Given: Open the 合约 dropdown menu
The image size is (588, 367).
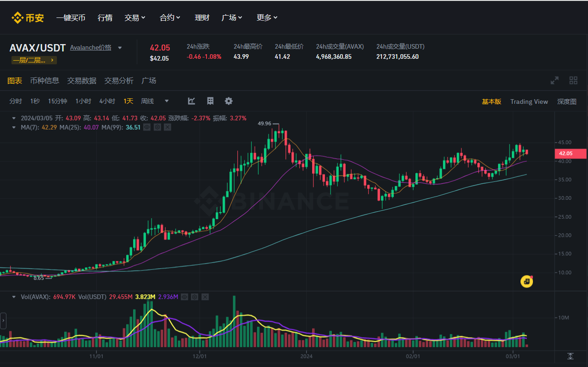Looking at the screenshot, I should (170, 17).
